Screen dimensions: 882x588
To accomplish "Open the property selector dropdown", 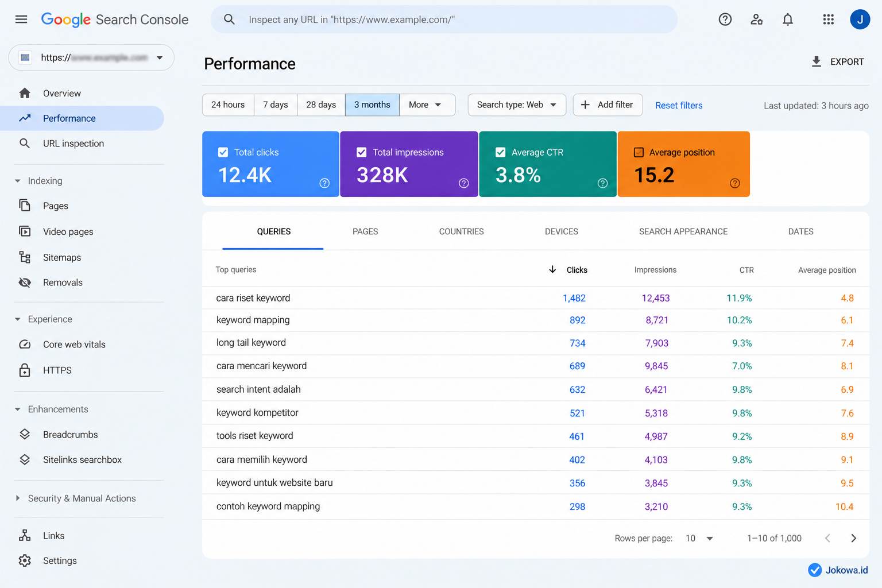I will pos(91,57).
